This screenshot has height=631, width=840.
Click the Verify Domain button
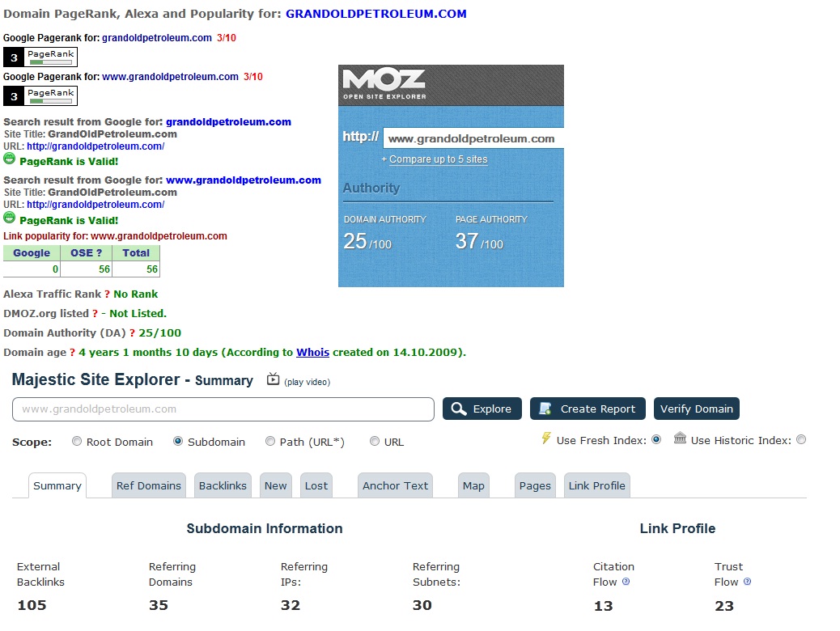(x=697, y=409)
